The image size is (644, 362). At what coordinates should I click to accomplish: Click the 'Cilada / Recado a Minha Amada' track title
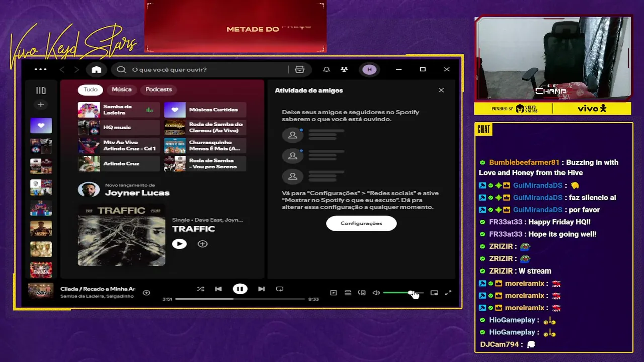pos(98,289)
